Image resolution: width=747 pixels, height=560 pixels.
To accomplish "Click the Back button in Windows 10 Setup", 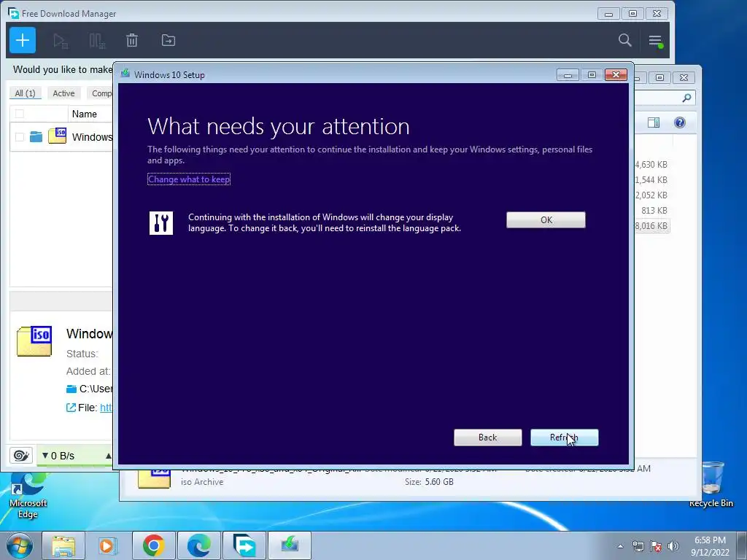I will click(x=488, y=437).
